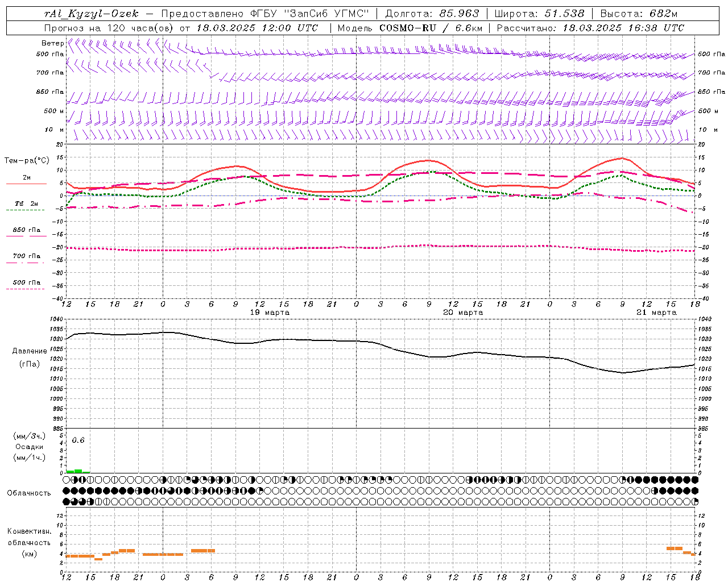
Task: Click the (мм/1ч.) precipitation unit label
Action: point(30,458)
